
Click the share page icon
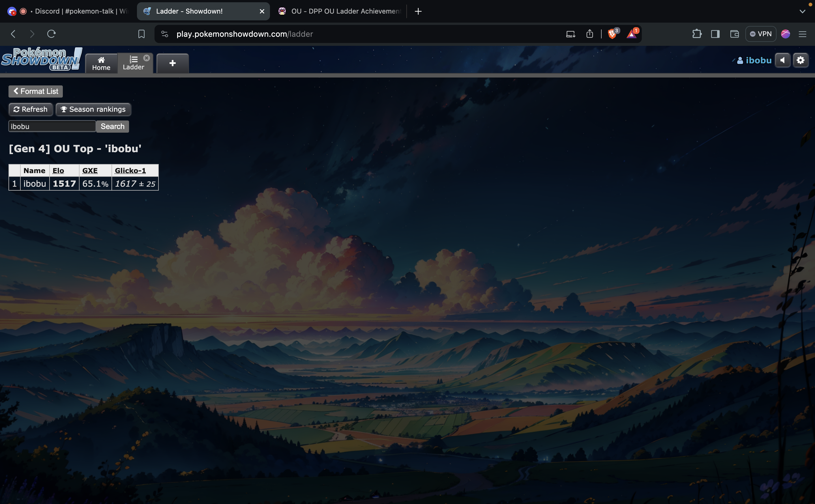tap(589, 34)
